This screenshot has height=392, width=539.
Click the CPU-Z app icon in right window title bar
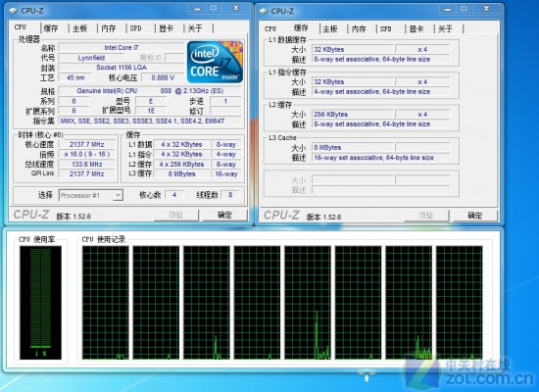click(x=264, y=11)
